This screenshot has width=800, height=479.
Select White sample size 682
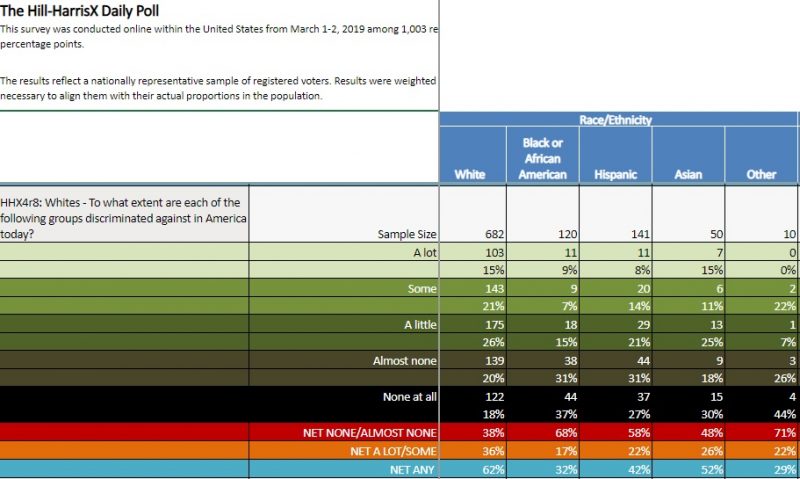pyautogui.click(x=494, y=234)
